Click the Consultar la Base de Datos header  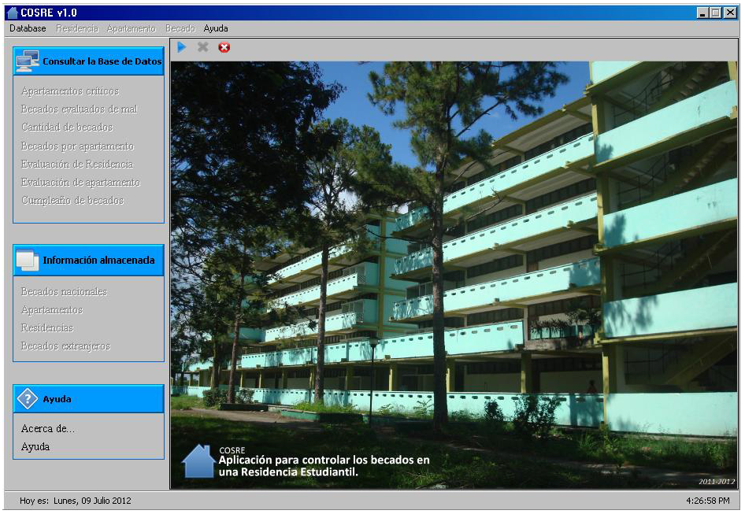[x=88, y=61]
